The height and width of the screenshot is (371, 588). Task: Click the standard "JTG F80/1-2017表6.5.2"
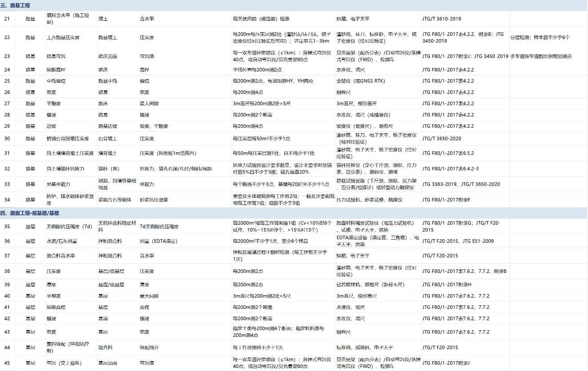(448, 154)
